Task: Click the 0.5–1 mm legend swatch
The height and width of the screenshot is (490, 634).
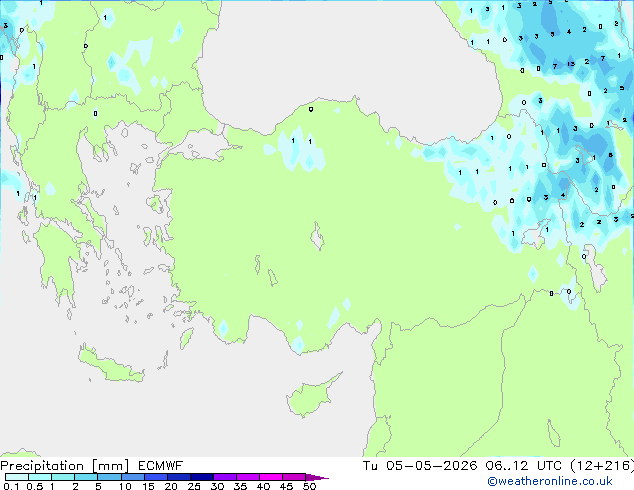Action: (x=40, y=477)
